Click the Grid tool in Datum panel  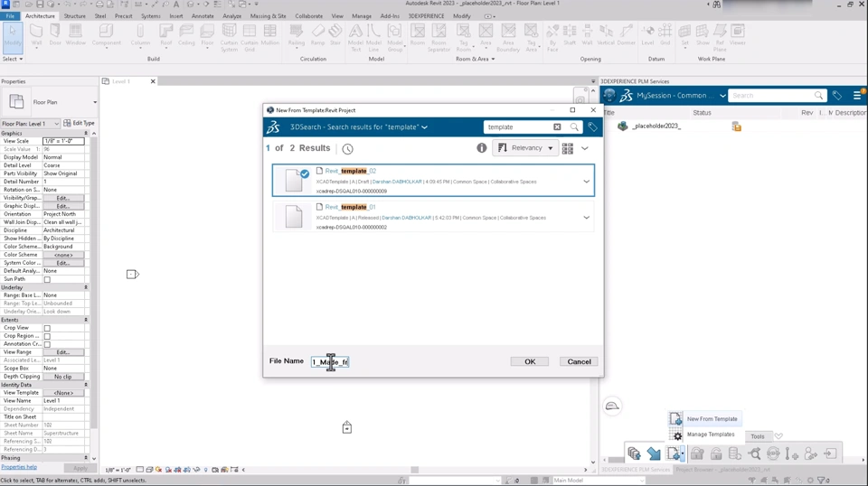pyautogui.click(x=665, y=35)
